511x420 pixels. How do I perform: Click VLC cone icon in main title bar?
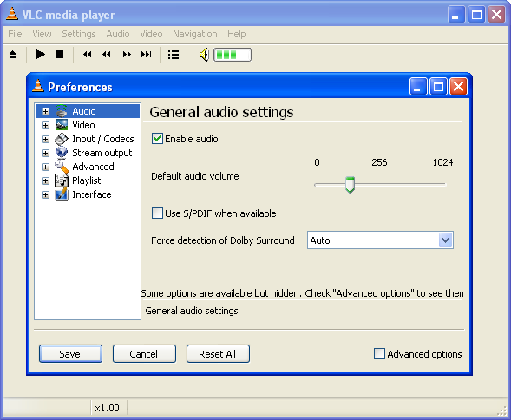pyautogui.click(x=12, y=14)
